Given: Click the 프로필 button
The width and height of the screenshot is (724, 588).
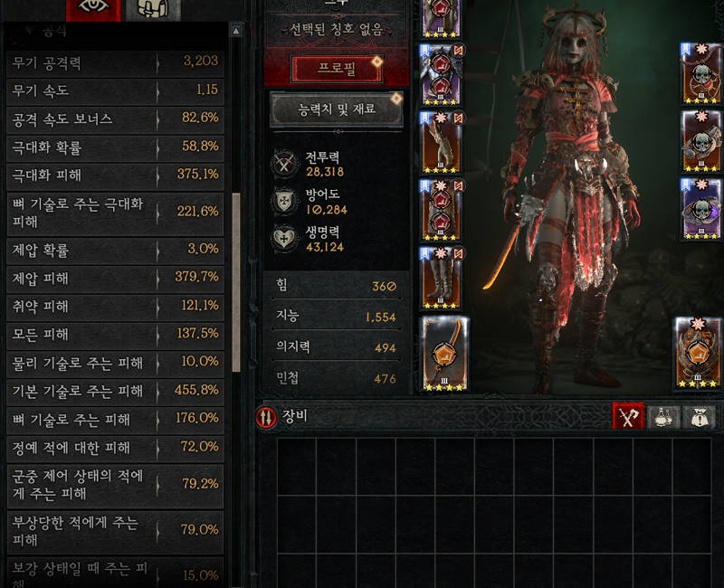Looking at the screenshot, I should (x=337, y=69).
